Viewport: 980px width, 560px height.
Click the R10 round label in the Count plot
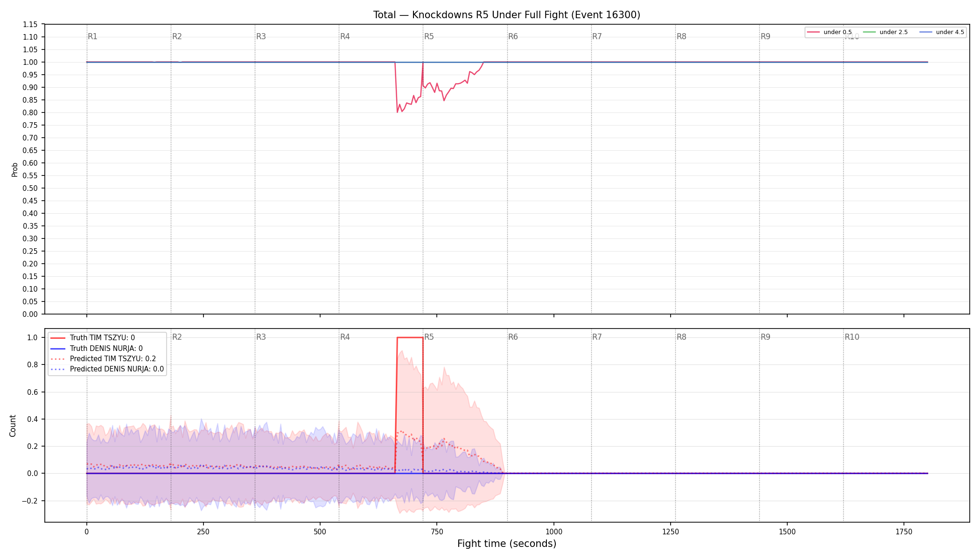pos(852,337)
